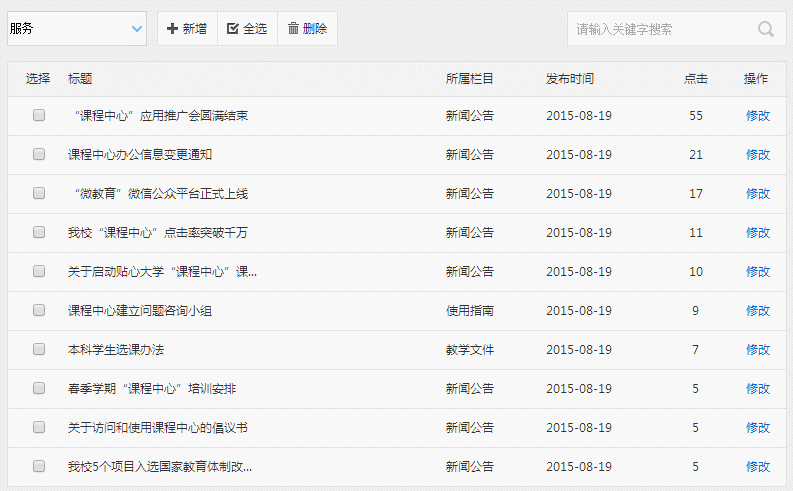The image size is (793, 491).
Task: Click the checkmark icon for 全选
Action: pyautogui.click(x=233, y=29)
